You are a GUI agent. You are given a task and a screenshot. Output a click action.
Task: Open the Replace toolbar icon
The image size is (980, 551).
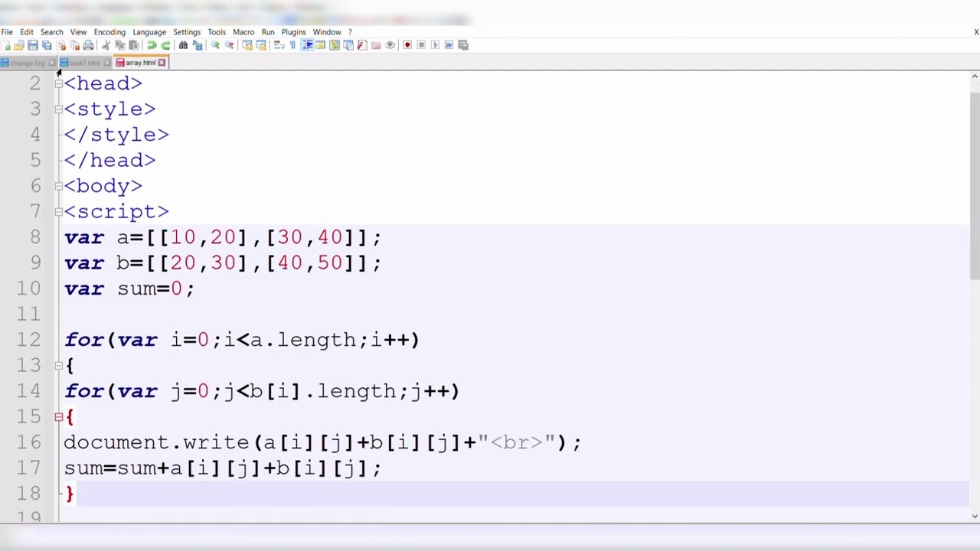coord(198,45)
